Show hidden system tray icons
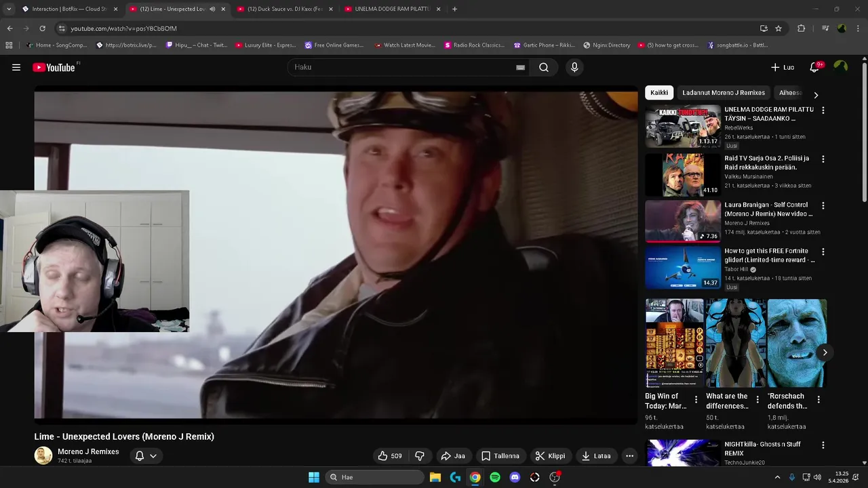The width and height of the screenshot is (868, 488). coord(777,477)
